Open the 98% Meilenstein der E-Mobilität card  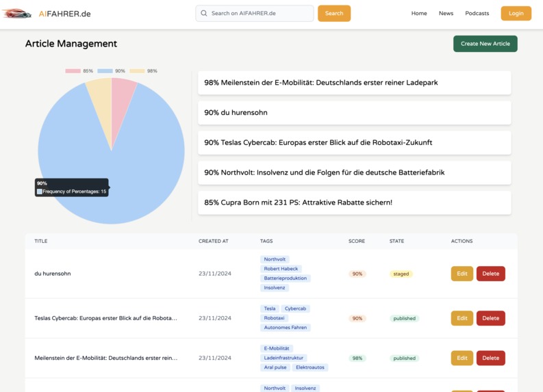(x=354, y=83)
